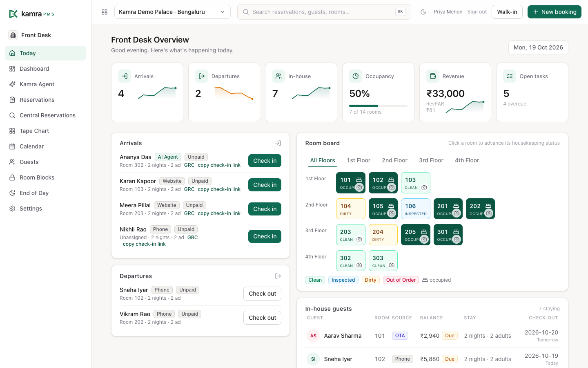Open the date selector Mon, 19 Oct 2026

click(x=538, y=47)
